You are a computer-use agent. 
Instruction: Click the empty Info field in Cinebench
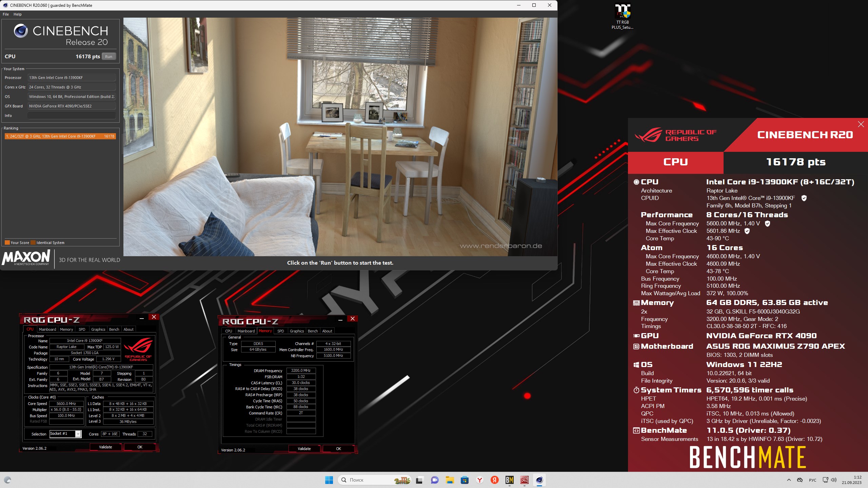(x=72, y=116)
